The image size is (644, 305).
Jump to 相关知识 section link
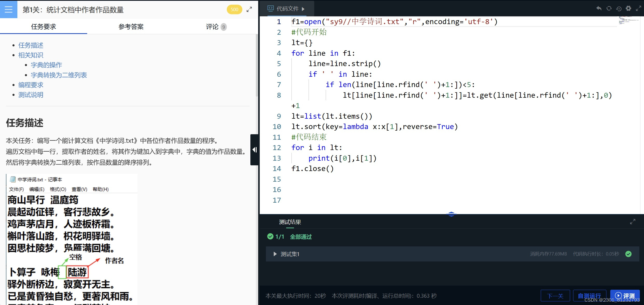pos(31,55)
